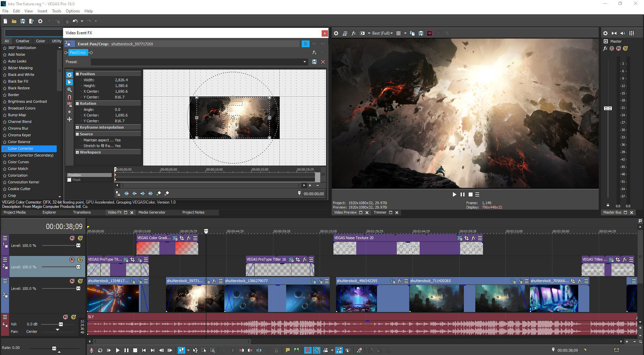Screen dimensions: 644x355
Task: Switch to the Transitions tab
Action: pos(81,212)
